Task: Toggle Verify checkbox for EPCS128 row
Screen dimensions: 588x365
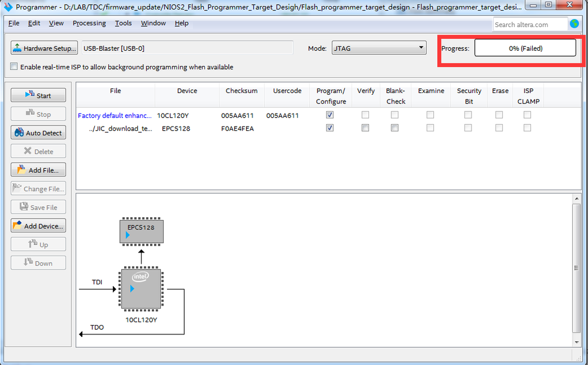Action: 366,128
